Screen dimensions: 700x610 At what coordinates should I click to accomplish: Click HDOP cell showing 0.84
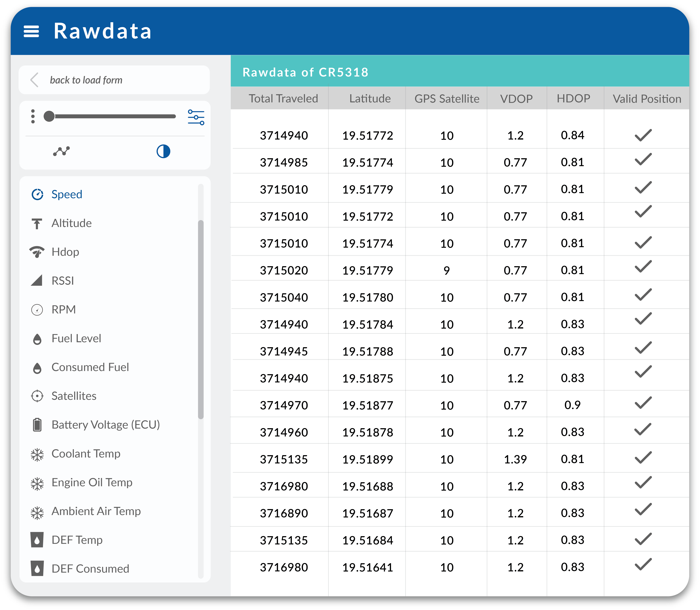(x=572, y=136)
